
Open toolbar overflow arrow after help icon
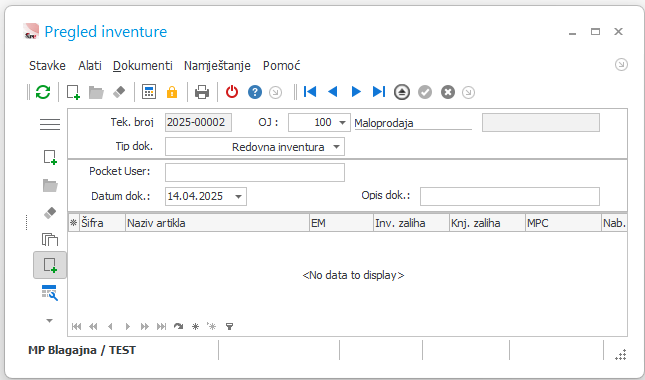click(276, 93)
